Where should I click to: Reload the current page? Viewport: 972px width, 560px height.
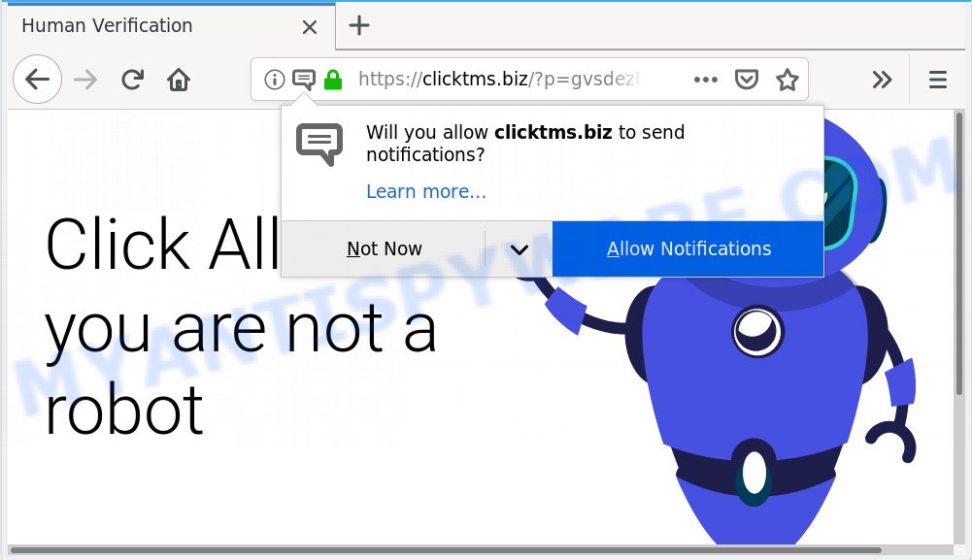pyautogui.click(x=132, y=80)
